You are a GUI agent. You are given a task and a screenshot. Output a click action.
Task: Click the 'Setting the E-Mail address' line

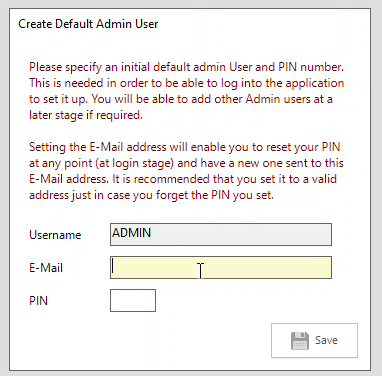click(185, 147)
